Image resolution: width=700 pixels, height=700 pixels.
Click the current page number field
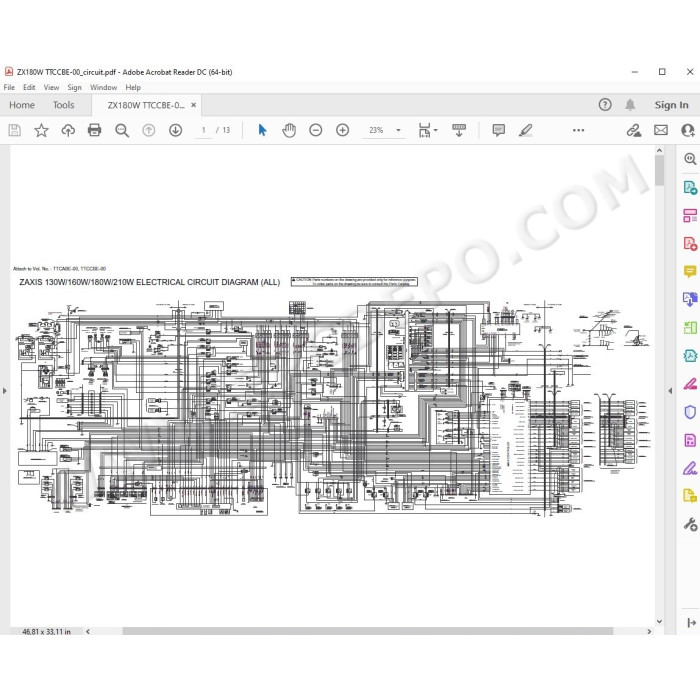click(x=204, y=130)
